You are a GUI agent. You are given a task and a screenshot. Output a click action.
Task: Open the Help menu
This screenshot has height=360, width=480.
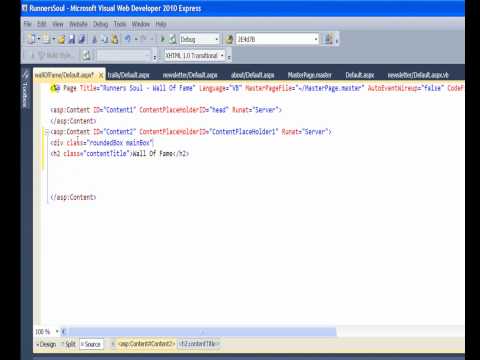point(161,24)
